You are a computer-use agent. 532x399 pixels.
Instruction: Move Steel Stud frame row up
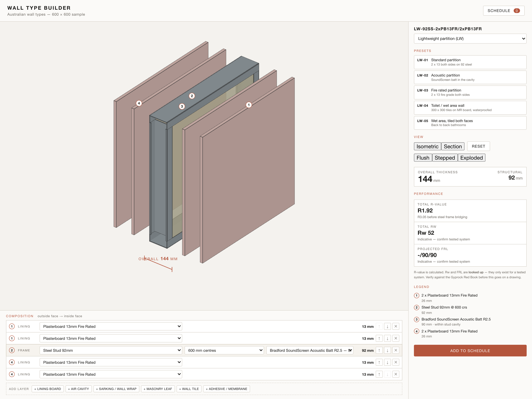(x=379, y=350)
